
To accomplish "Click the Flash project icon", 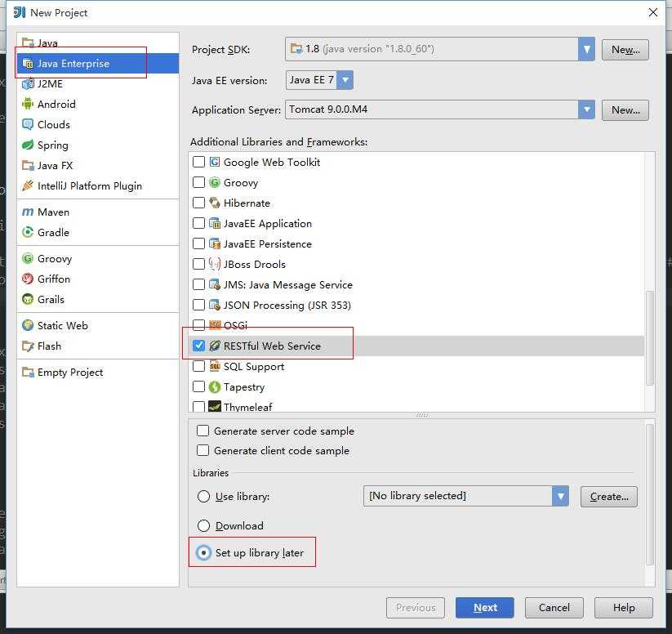I will [x=28, y=346].
